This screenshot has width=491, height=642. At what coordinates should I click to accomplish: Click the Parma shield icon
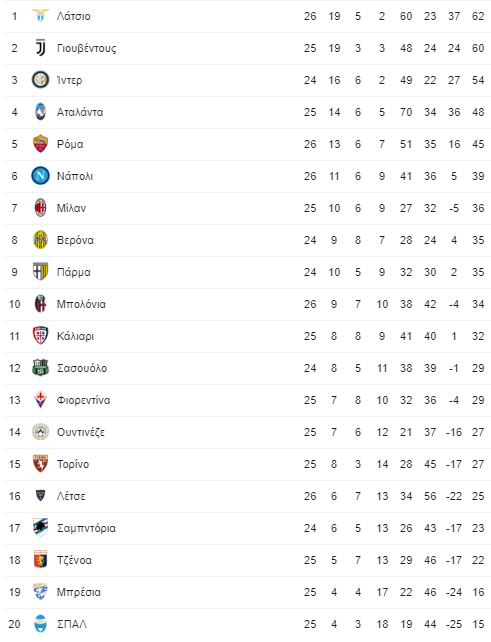click(40, 272)
